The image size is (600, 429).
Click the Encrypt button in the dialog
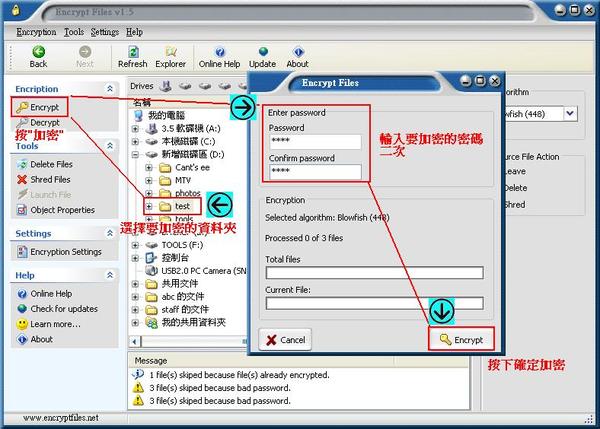pos(461,339)
